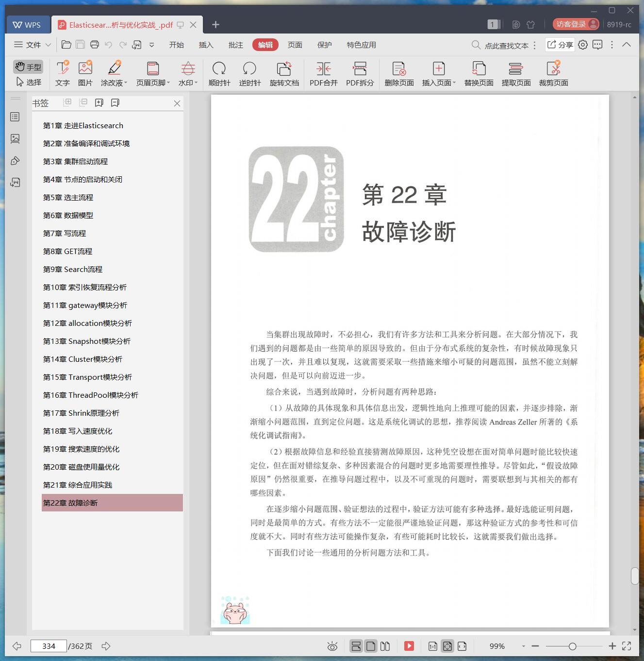The height and width of the screenshot is (661, 644).
Task: Click Extract Page (提取页面)
Action: [x=516, y=74]
